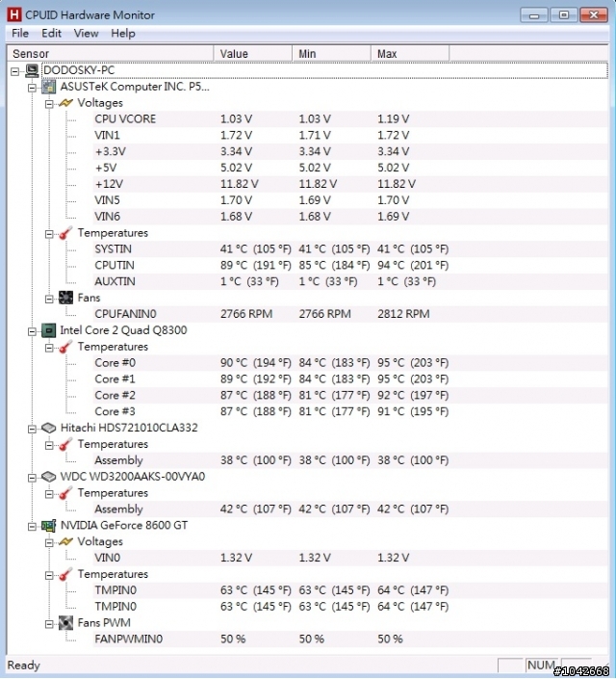This screenshot has width=616, height=679.
Task: Collapse the Hitachi drive node
Action: click(32, 430)
